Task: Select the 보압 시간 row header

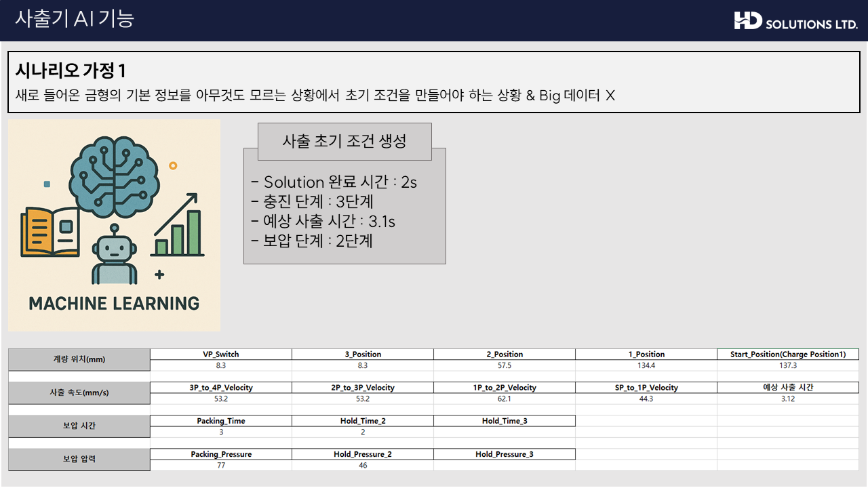Action: pyautogui.click(x=79, y=426)
